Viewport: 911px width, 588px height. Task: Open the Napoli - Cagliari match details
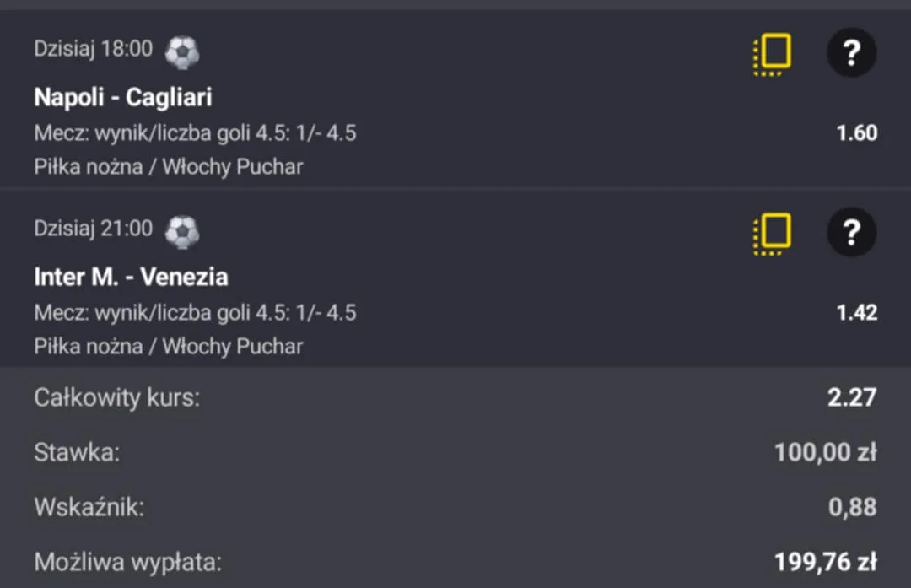pyautogui.click(x=122, y=97)
